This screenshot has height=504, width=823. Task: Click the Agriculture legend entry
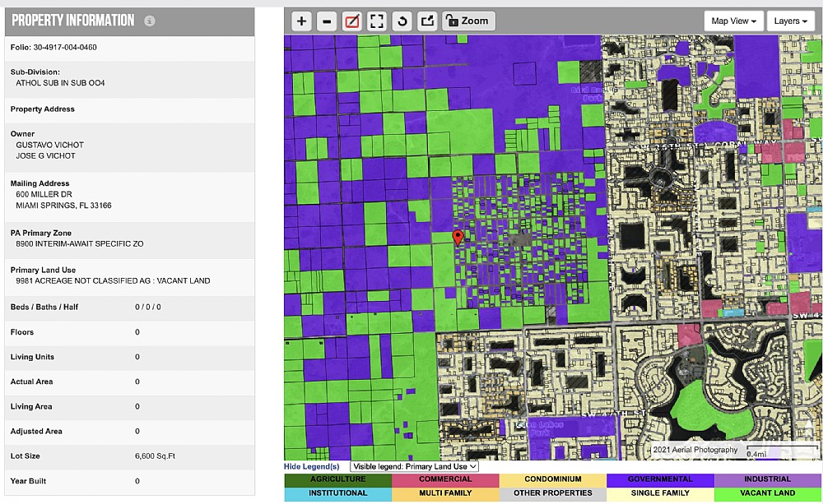[x=337, y=479]
